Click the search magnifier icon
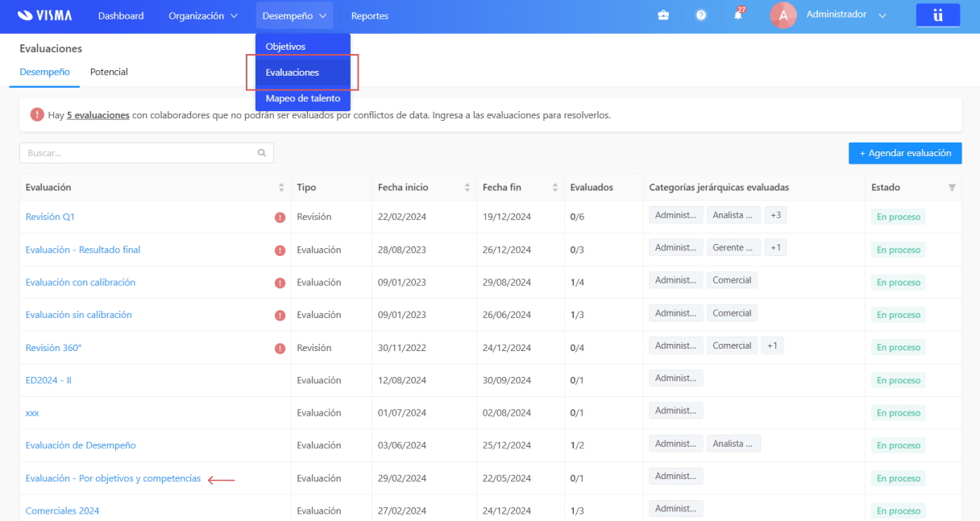 262,153
